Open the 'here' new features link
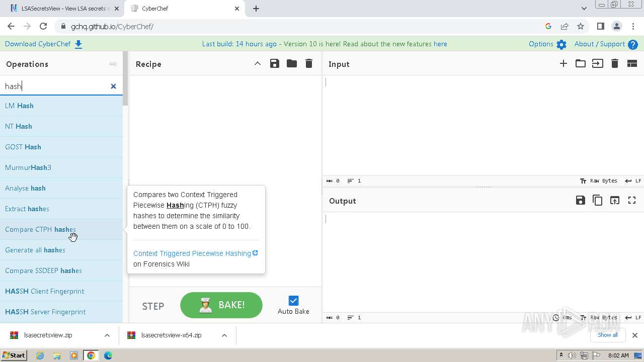The height and width of the screenshot is (362, 644). point(440,44)
